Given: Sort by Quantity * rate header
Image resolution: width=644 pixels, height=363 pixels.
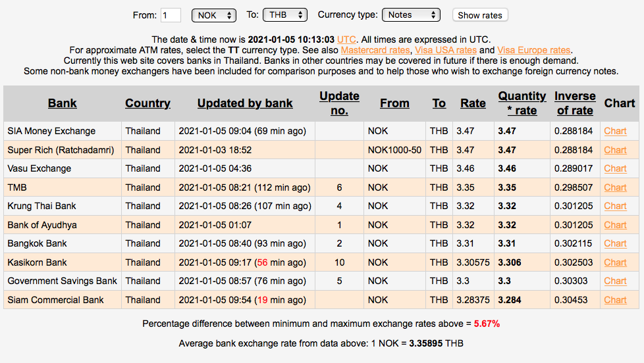Looking at the screenshot, I should coord(522,103).
